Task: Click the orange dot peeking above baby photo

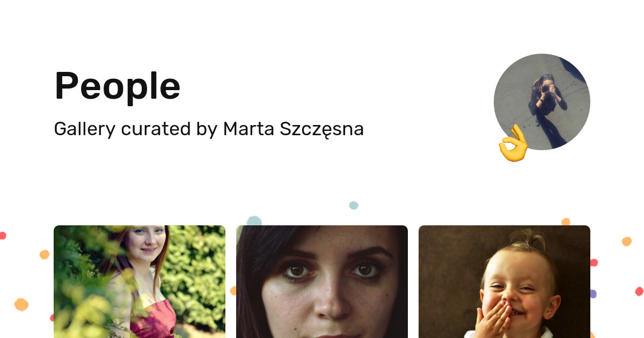Action: pos(566,222)
